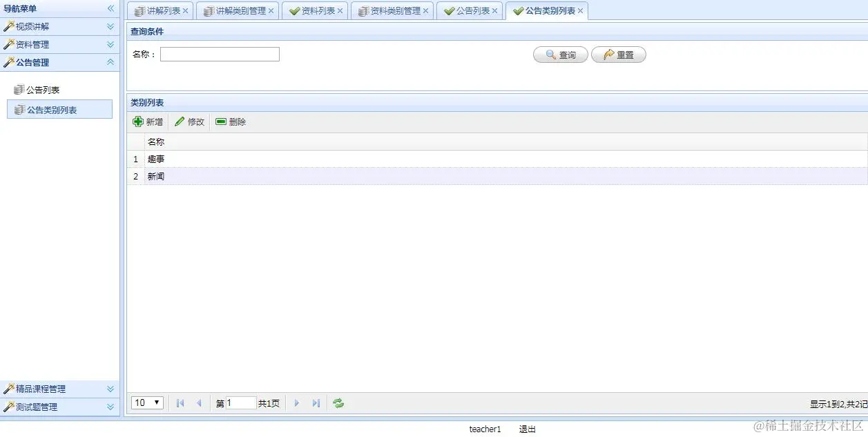Expand the 测试题管理 accordion section
The image size is (868, 437).
[x=110, y=407]
